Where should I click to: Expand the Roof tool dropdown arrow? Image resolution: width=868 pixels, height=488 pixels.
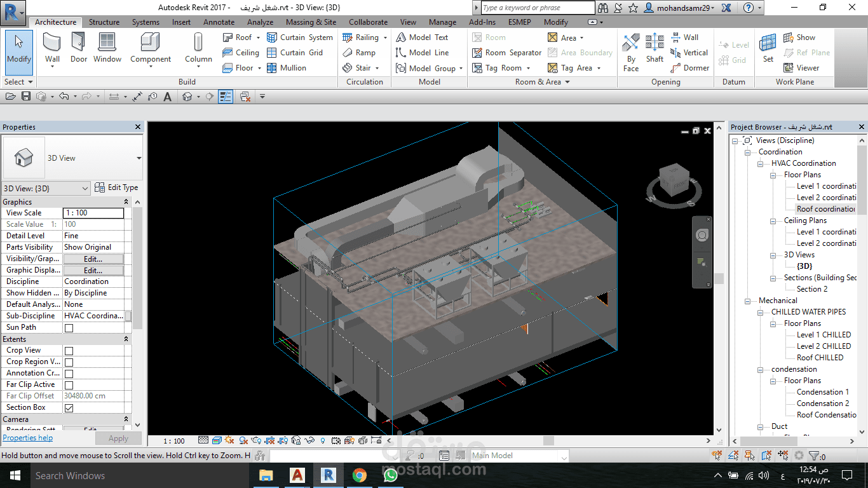coord(258,37)
